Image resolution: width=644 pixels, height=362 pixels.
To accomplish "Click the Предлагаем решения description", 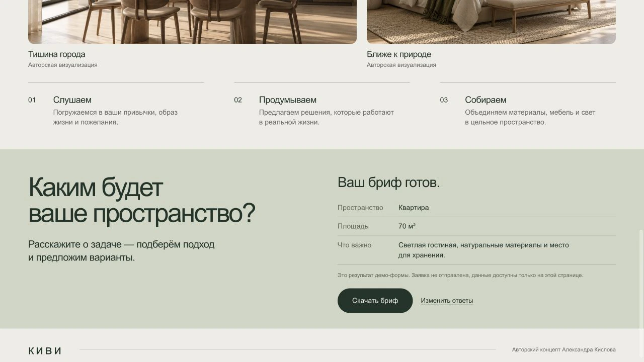I will pos(327,117).
